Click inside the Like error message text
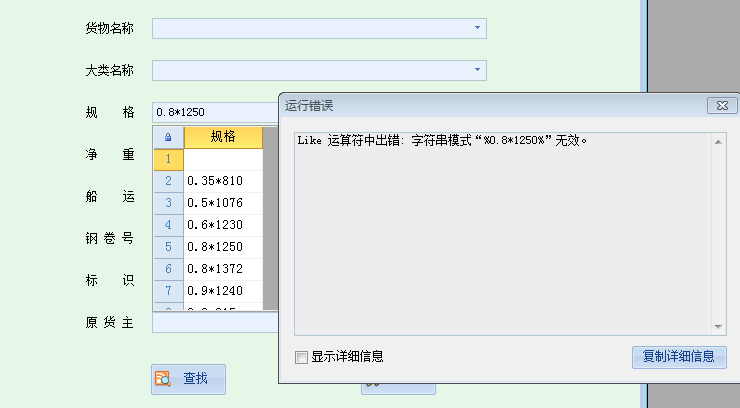The height and width of the screenshot is (408, 740). pos(442,140)
